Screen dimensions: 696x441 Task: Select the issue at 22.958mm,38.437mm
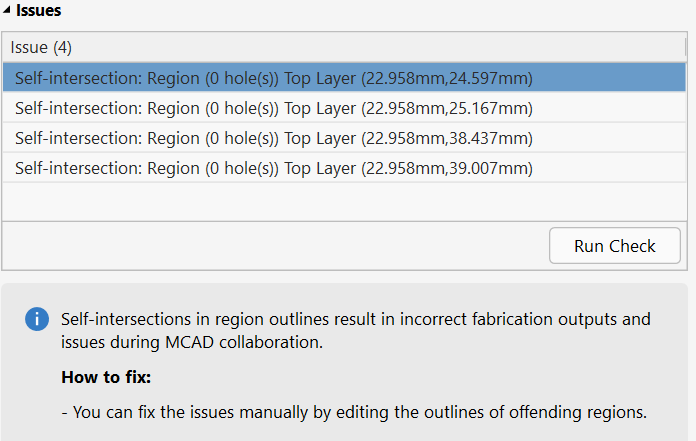(x=273, y=138)
